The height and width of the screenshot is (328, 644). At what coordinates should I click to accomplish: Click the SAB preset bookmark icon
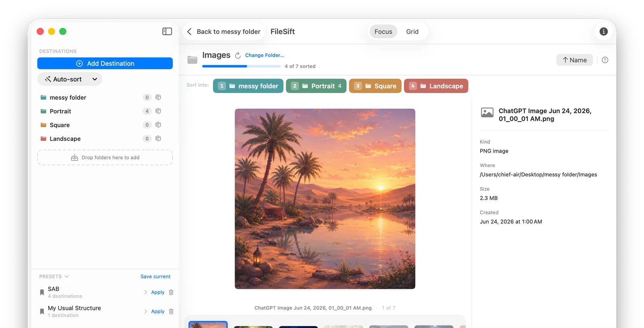(x=42, y=293)
